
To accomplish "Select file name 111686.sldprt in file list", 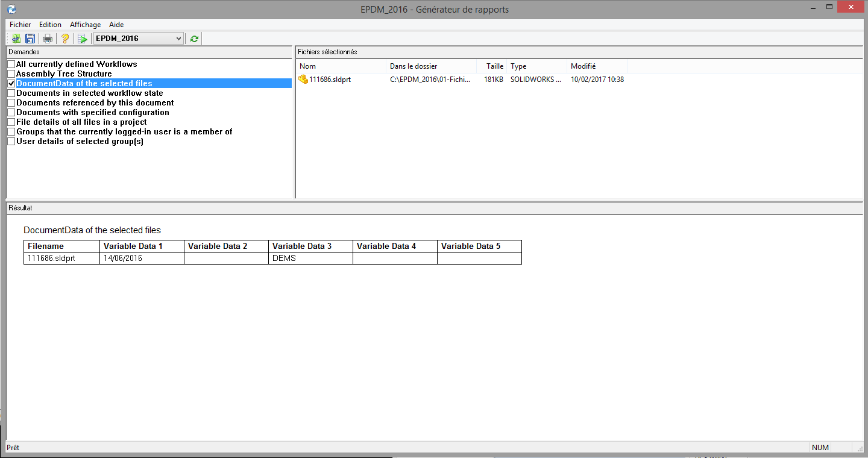I will [330, 80].
